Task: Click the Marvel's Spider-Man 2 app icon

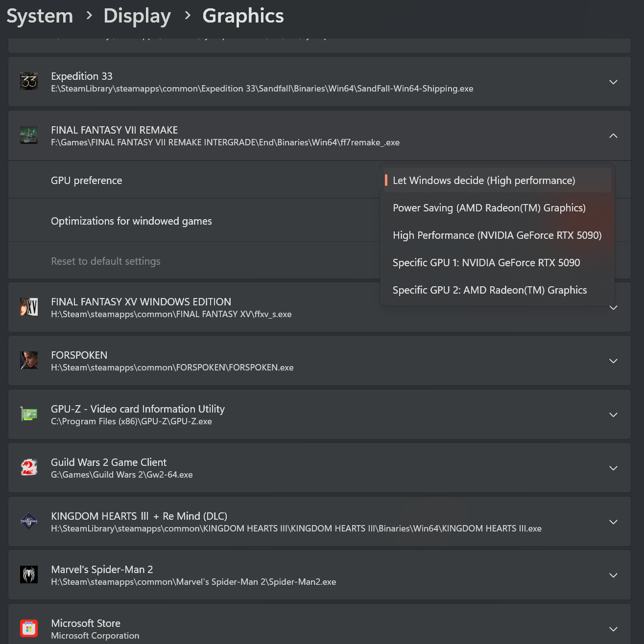Action: pos(29,575)
